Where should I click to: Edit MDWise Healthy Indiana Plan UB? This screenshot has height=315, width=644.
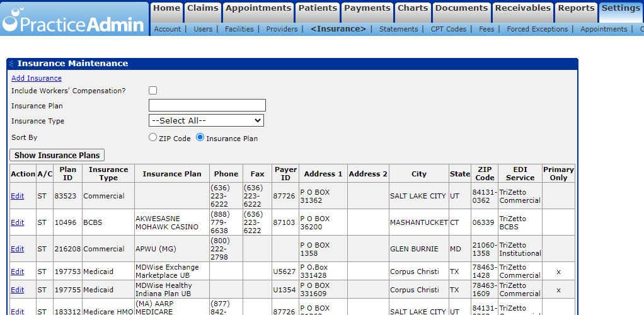coord(17,290)
